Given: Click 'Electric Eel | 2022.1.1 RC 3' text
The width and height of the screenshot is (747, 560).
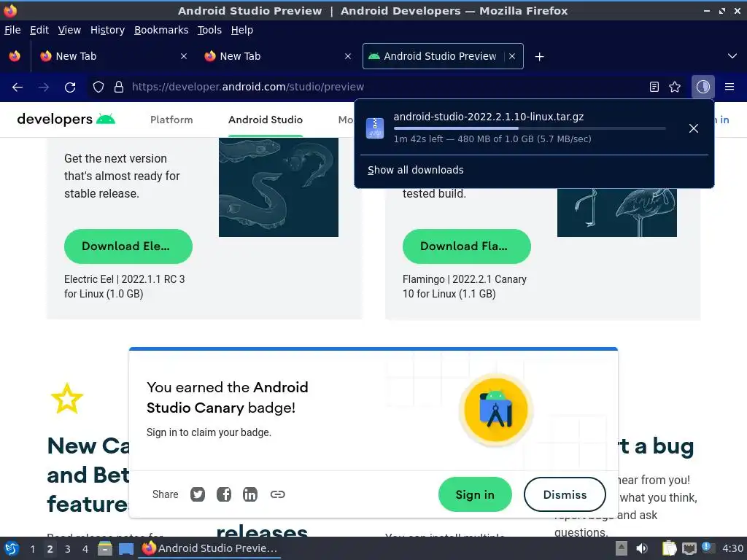Looking at the screenshot, I should 124,279.
